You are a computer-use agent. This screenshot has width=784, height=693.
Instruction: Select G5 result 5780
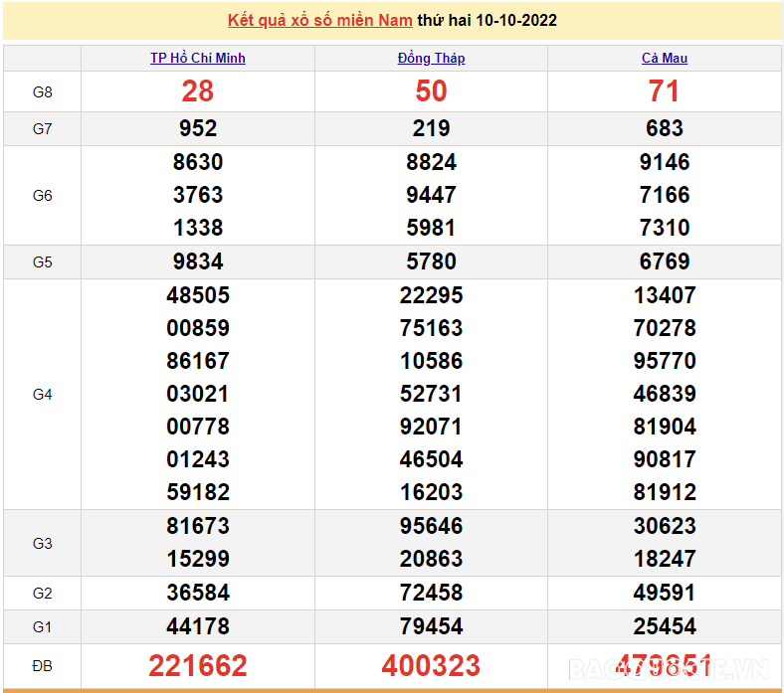[x=431, y=261]
